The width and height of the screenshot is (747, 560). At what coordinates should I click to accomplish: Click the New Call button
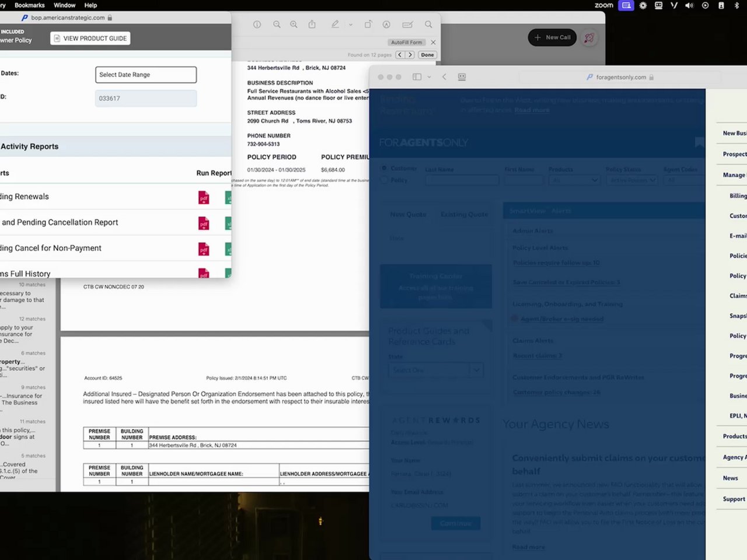tap(552, 37)
